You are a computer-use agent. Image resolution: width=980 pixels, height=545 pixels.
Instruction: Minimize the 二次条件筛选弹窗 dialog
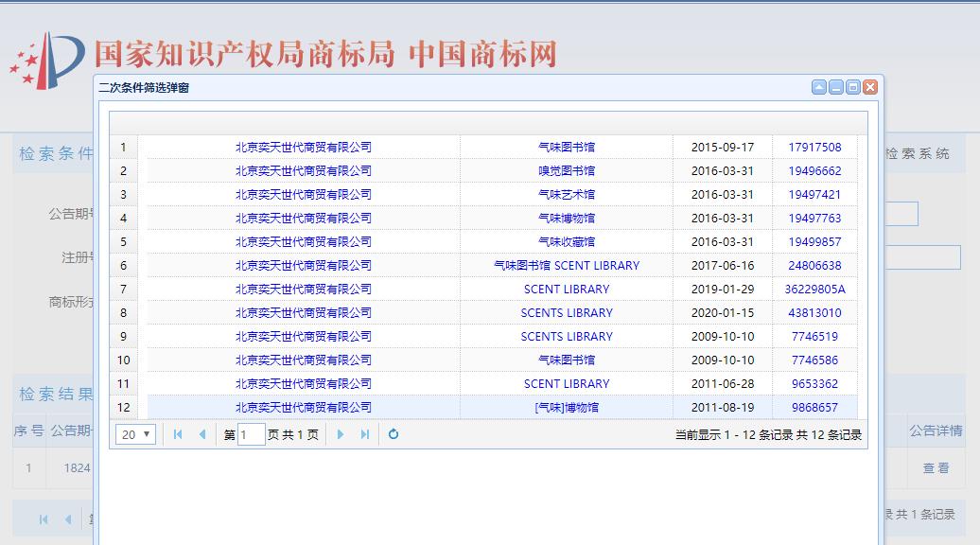836,87
